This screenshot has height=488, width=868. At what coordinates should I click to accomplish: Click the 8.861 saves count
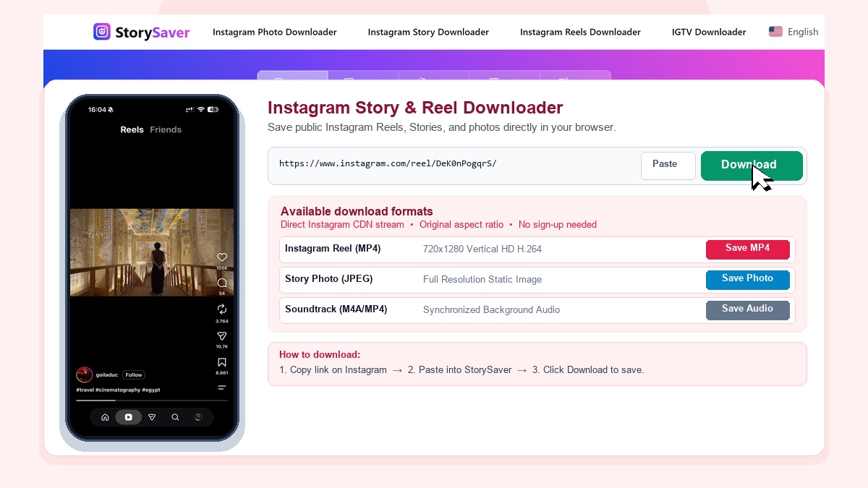[x=222, y=373]
